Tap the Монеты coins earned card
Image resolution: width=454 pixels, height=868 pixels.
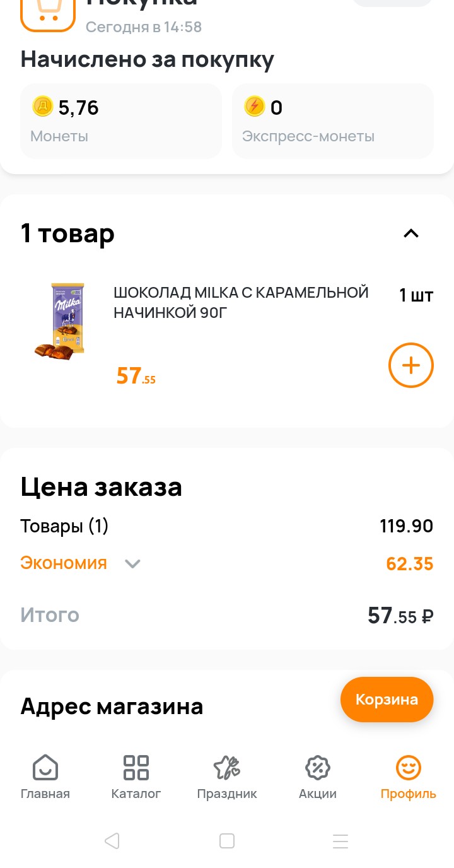[x=121, y=120]
